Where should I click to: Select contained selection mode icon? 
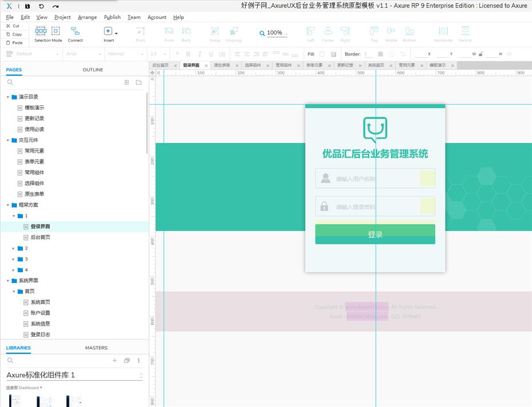pyautogui.click(x=55, y=31)
